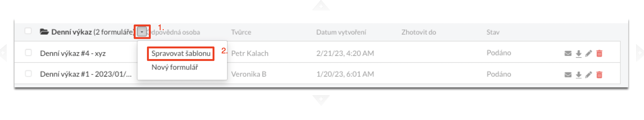Click the Stav column header
The width and height of the screenshot is (644, 120).
[x=493, y=32]
